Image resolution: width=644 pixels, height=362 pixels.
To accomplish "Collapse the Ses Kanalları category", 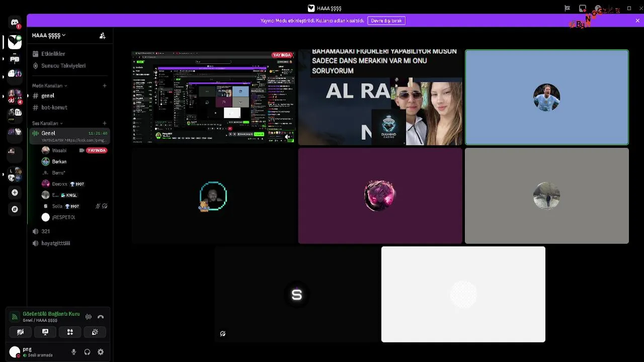I will [47, 123].
